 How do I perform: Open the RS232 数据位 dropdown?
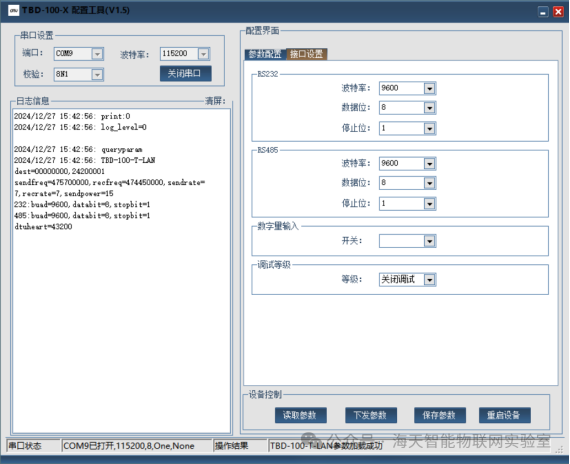(x=430, y=108)
